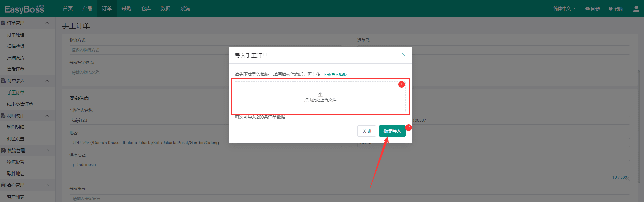Collapse the 客户管理 section chevron
Viewport: 644px width, 202px height.
coord(47,185)
